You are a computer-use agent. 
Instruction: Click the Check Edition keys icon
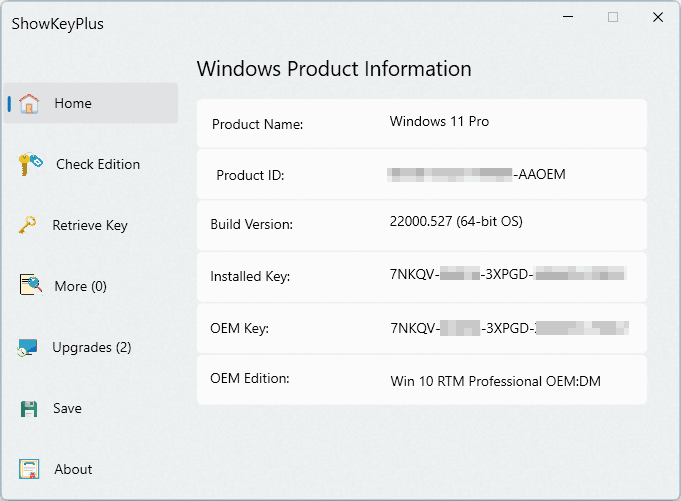tap(30, 164)
